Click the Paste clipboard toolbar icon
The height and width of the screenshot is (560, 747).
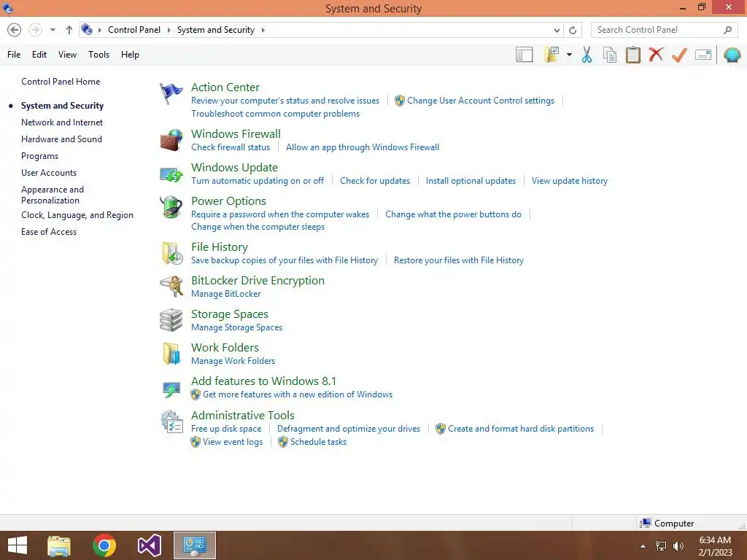pos(632,55)
